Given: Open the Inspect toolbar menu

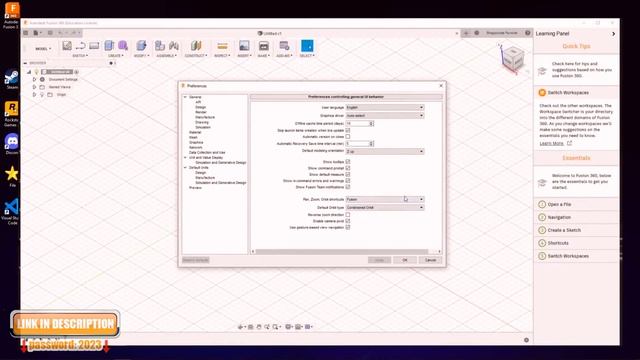Looking at the screenshot, I should (222, 56).
